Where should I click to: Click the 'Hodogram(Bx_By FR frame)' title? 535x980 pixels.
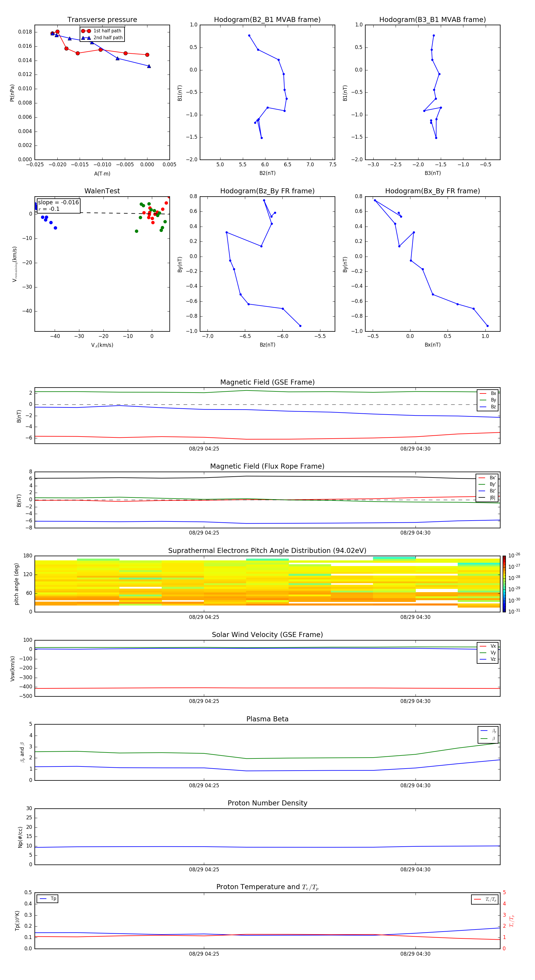coord(432,191)
